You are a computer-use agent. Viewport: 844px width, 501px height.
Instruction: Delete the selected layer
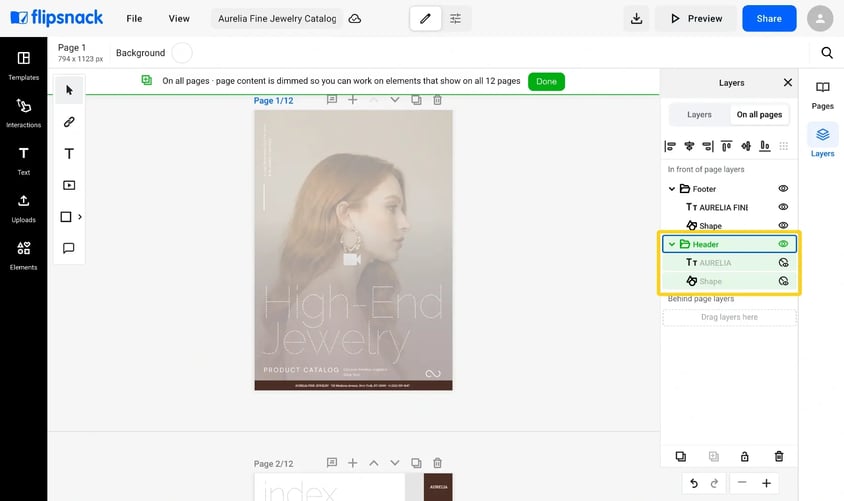point(778,456)
